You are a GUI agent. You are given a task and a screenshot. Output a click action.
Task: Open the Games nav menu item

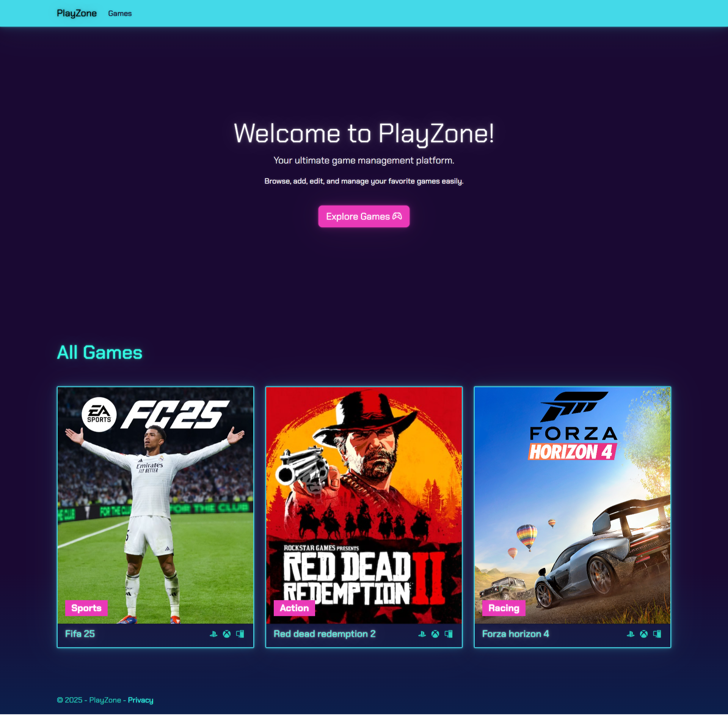pos(120,13)
